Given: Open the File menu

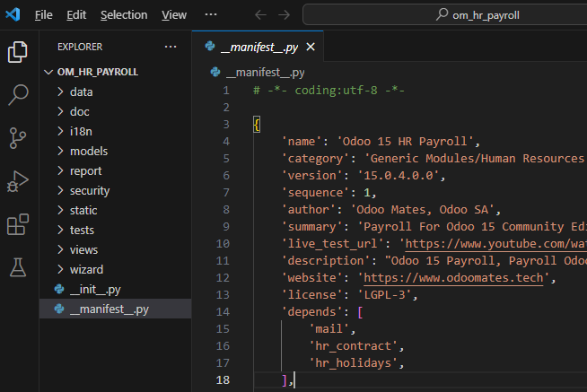Looking at the screenshot, I should pos(43,15).
